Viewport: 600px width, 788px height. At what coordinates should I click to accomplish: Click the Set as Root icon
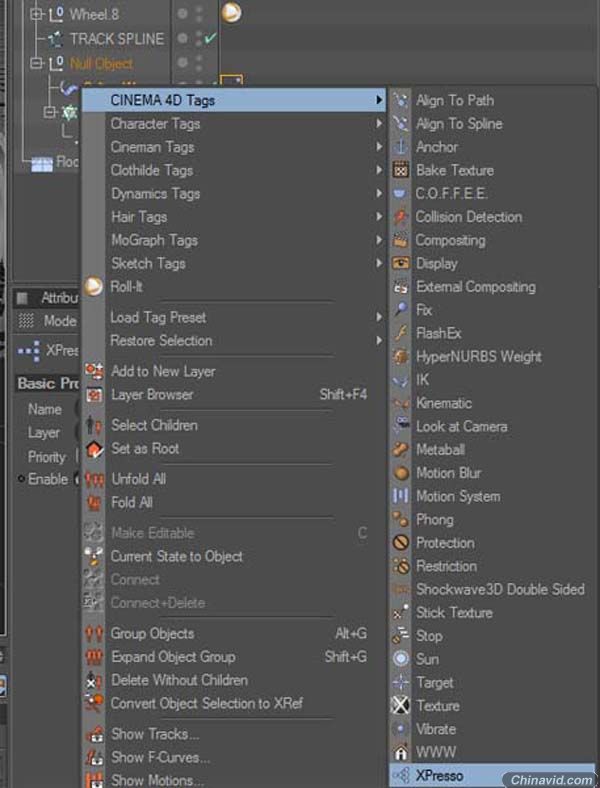pos(94,448)
